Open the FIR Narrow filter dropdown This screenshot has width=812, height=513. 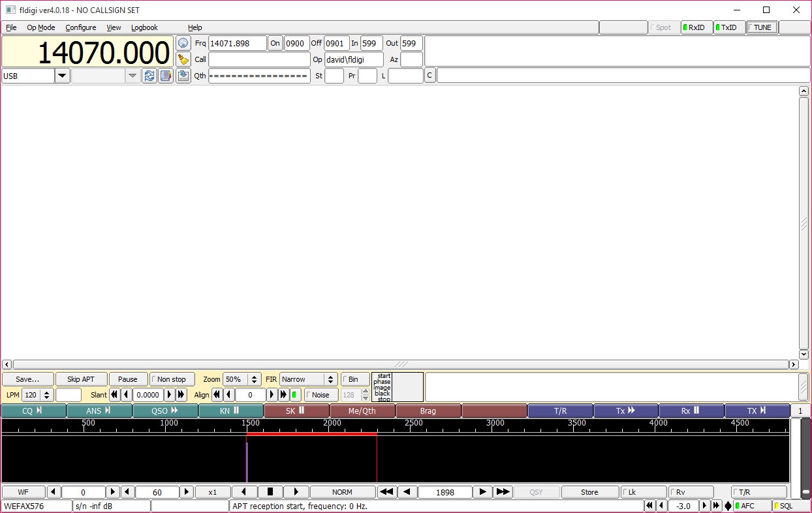click(x=309, y=379)
